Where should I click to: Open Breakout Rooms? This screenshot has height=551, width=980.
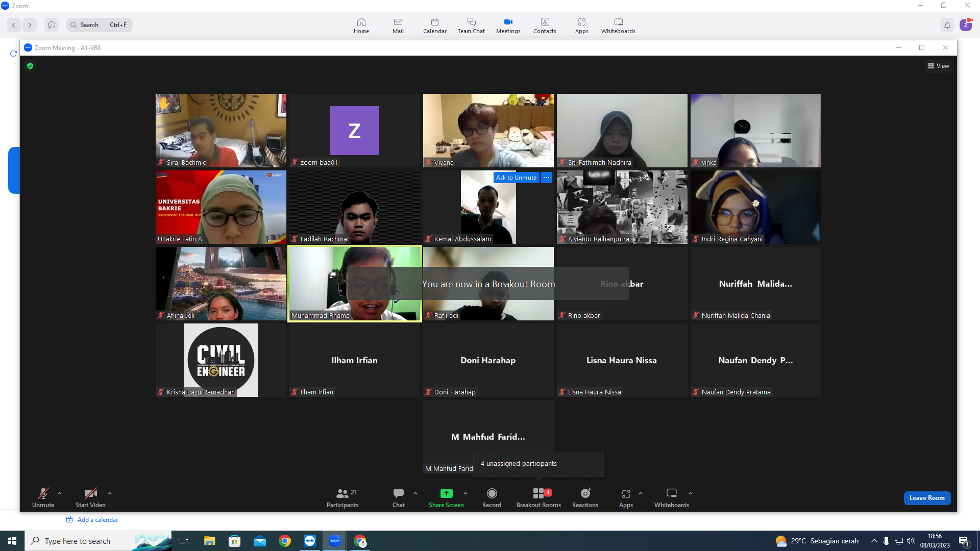(538, 497)
